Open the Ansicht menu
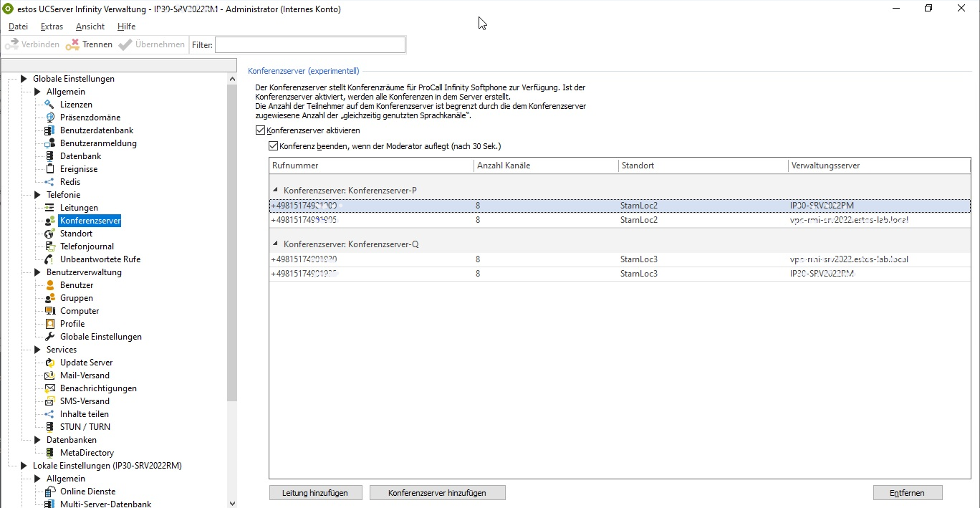980x508 pixels. [90, 27]
